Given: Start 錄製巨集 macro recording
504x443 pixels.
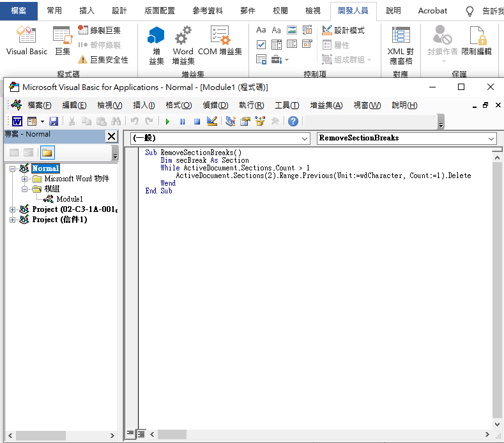Looking at the screenshot, I should click(x=99, y=30).
